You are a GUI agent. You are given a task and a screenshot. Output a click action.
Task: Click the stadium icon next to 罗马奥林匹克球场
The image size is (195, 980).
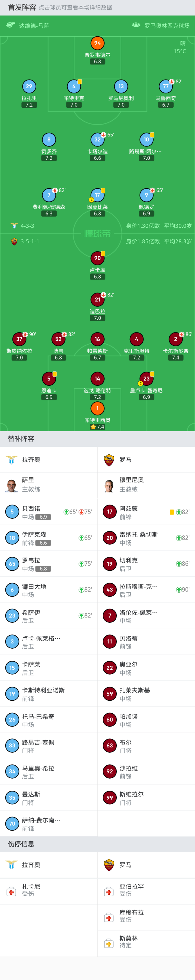point(136,25)
